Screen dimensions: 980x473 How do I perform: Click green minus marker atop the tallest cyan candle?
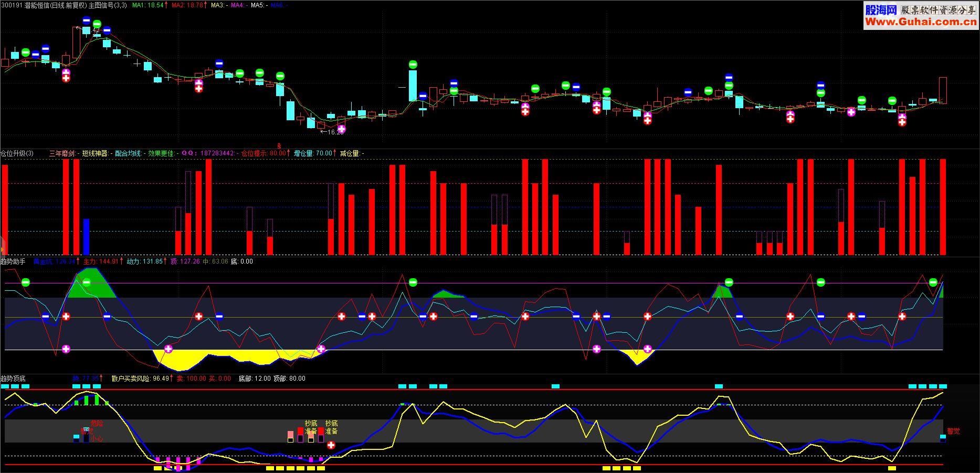pos(413,65)
